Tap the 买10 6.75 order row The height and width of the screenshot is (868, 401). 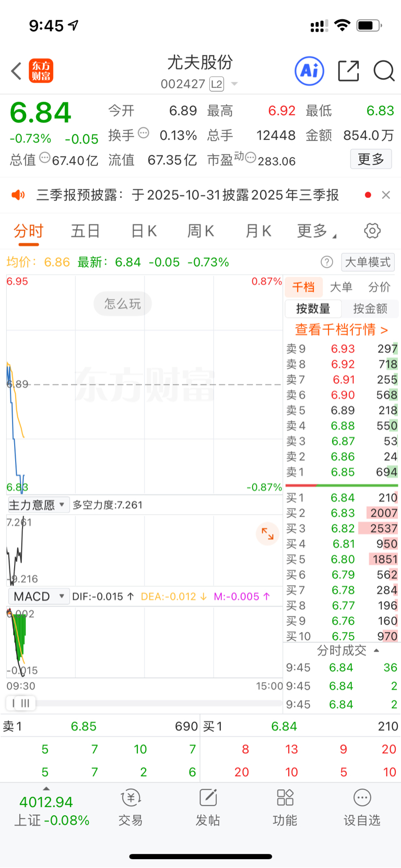tap(341, 636)
